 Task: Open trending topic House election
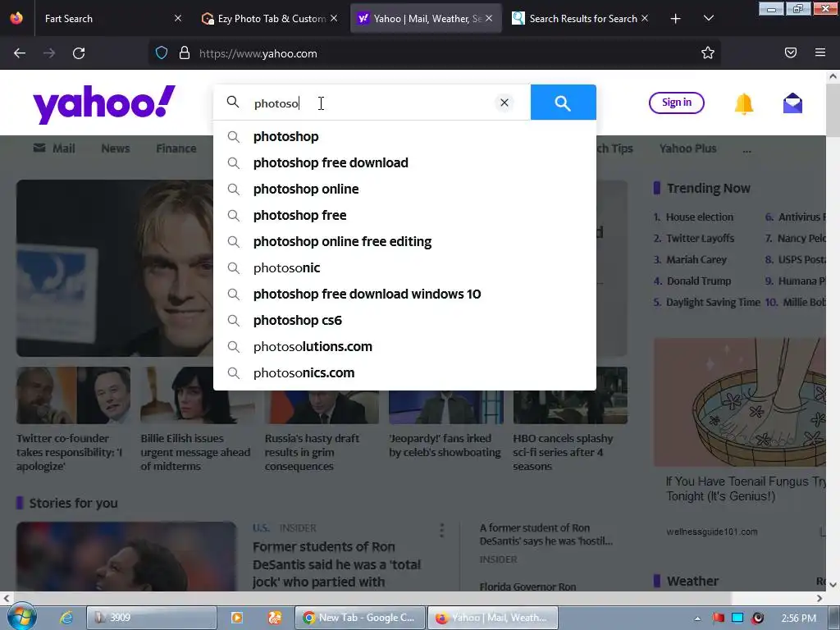coord(699,217)
